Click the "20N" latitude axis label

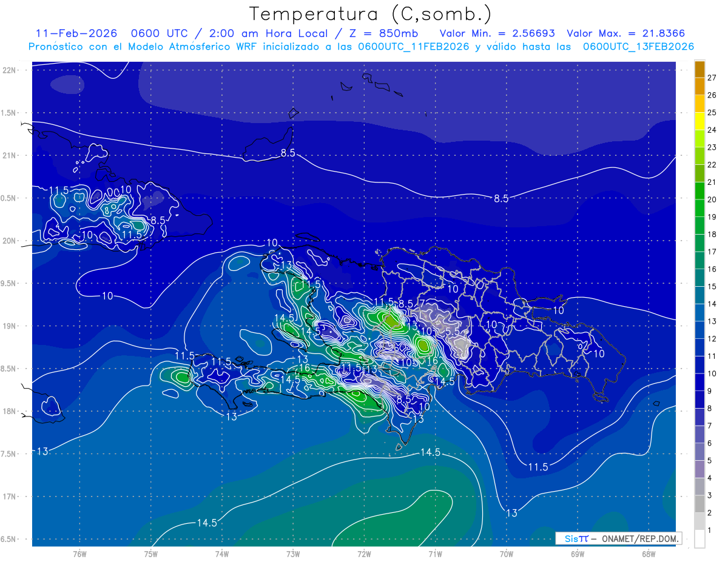coord(10,241)
